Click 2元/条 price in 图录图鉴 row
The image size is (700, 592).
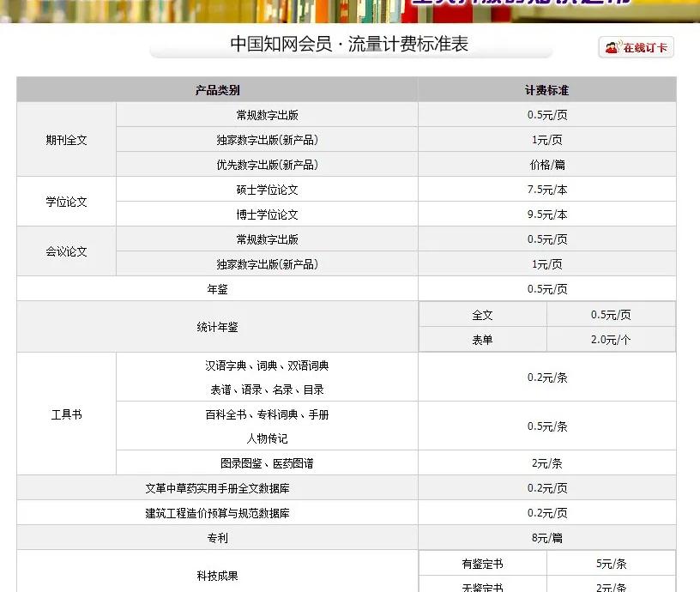click(547, 463)
